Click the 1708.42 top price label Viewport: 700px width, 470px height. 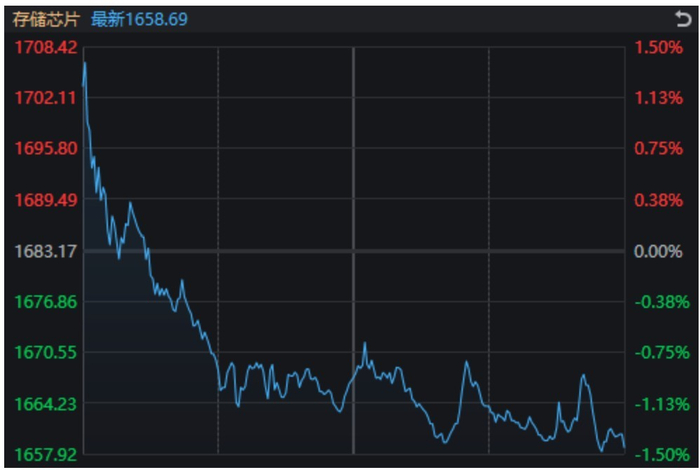tap(46, 47)
